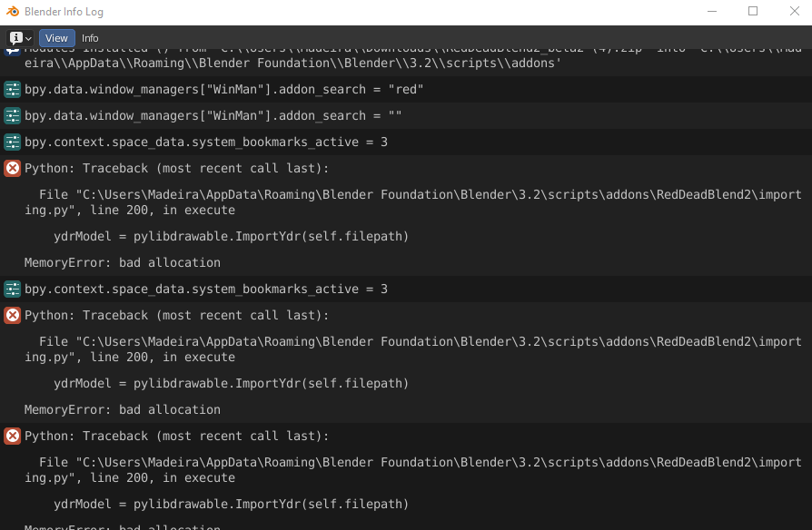Click the red error icon on the bottom traceback

[x=13, y=436]
